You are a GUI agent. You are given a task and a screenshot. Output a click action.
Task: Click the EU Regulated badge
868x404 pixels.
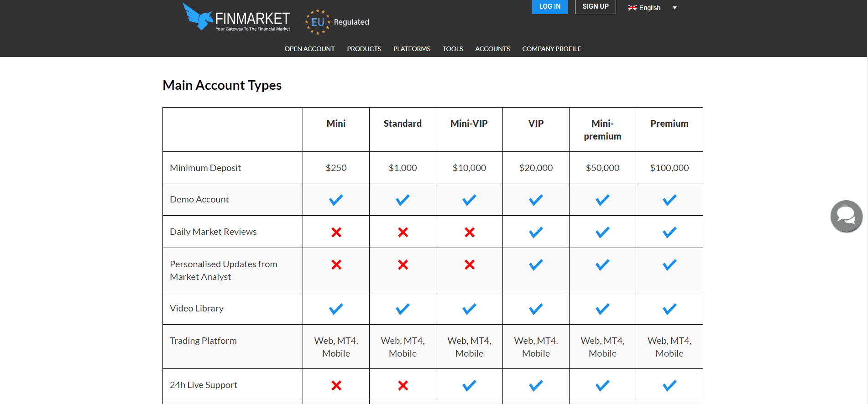[x=337, y=22]
